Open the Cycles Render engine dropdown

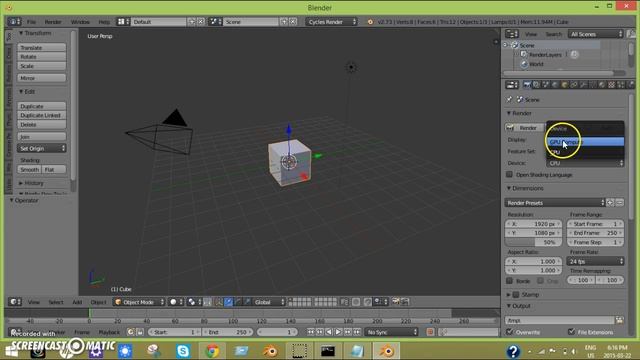point(331,22)
